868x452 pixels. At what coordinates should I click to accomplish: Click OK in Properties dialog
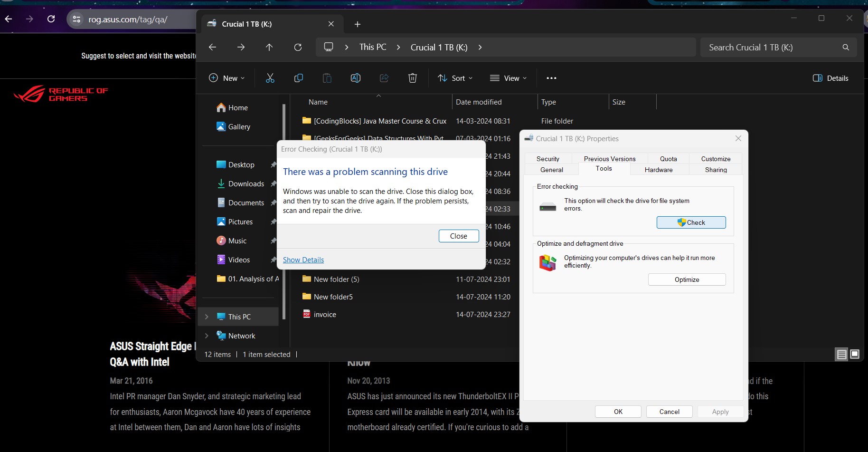(618, 412)
